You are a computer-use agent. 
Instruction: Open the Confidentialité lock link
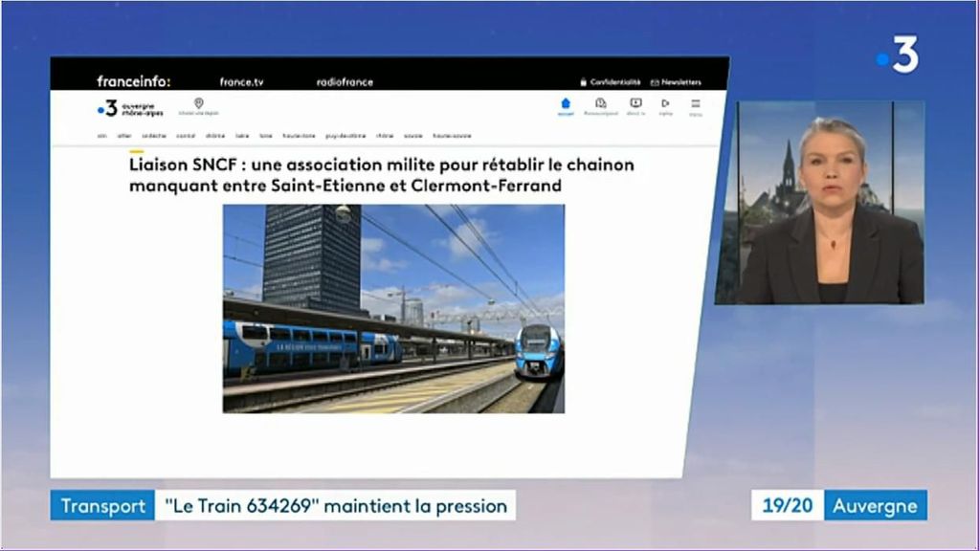[610, 82]
